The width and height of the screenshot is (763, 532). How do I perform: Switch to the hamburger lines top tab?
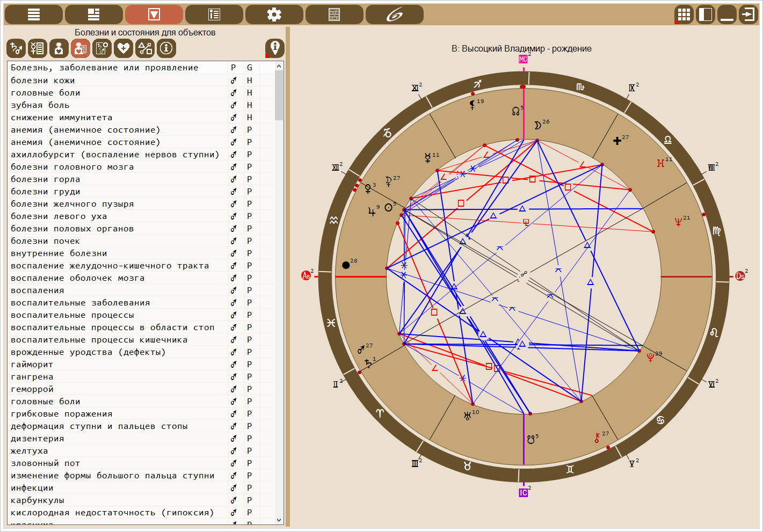click(34, 14)
